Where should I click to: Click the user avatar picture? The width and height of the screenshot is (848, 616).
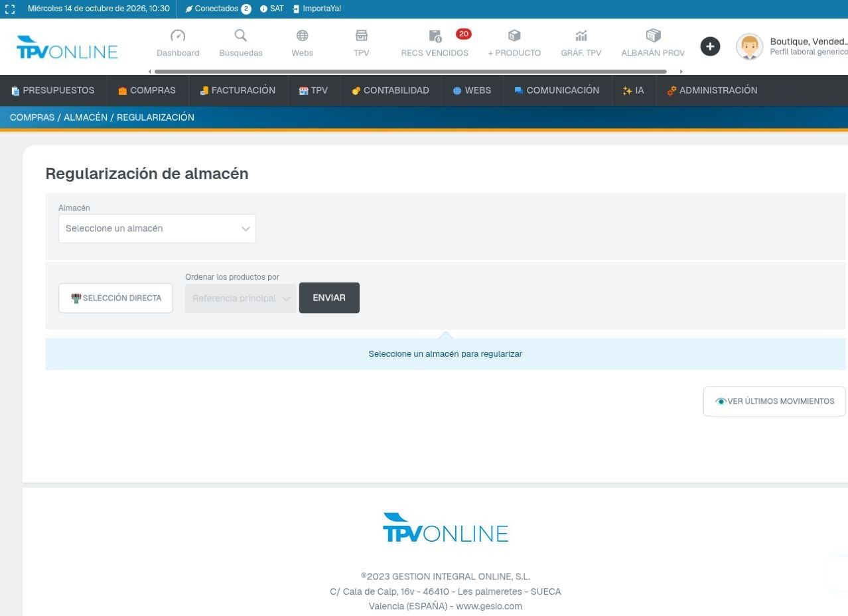click(x=750, y=46)
